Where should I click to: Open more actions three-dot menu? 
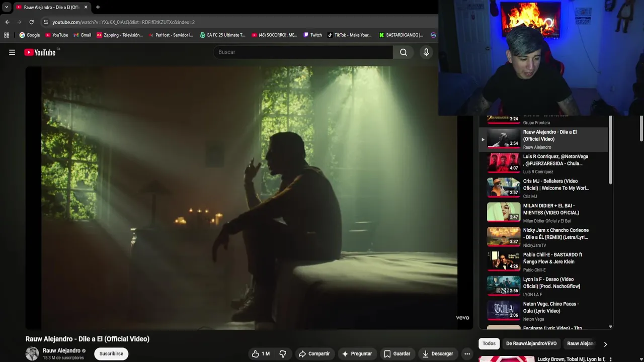pos(467,354)
